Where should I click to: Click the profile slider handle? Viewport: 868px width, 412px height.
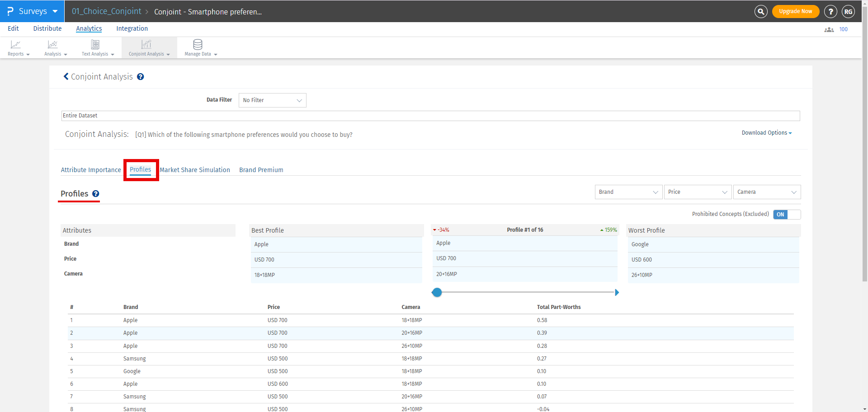[x=437, y=292]
